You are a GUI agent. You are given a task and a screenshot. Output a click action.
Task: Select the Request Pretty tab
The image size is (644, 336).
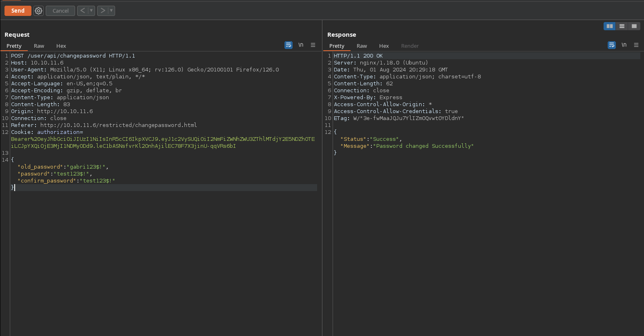point(14,46)
